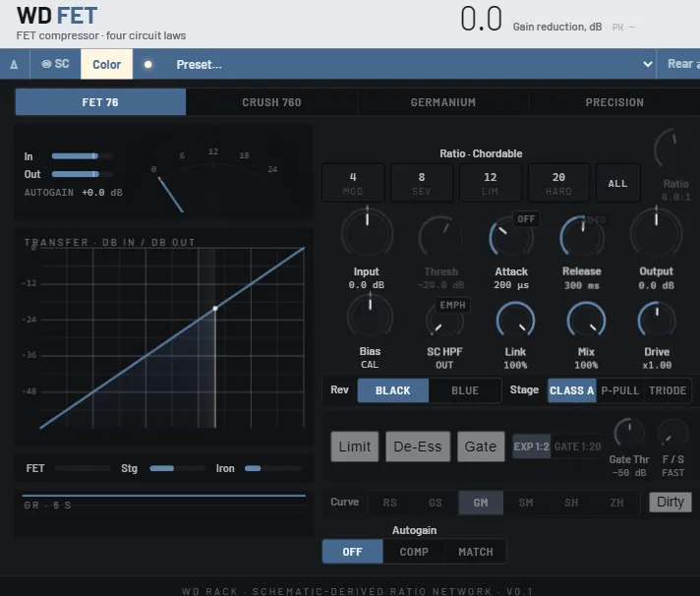Click the Limit button
Image resolution: width=700 pixels, height=596 pixels.
(355, 447)
